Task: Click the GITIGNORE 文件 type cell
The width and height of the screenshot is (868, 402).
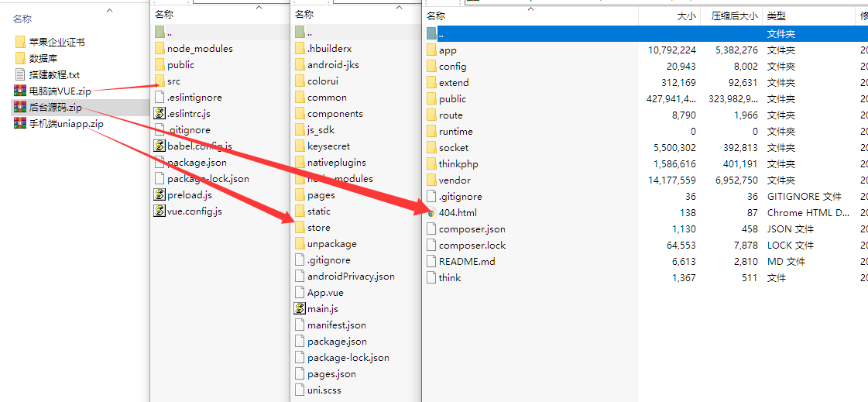Action: point(805,197)
